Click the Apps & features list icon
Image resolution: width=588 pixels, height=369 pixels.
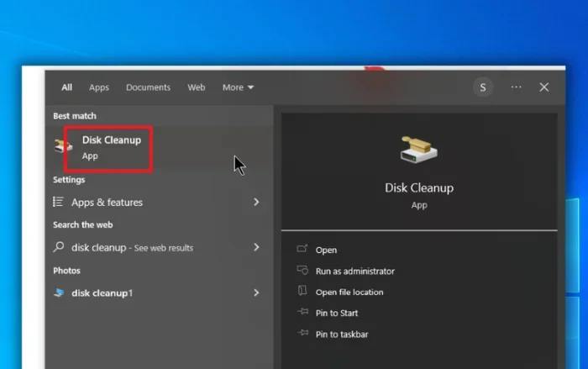tap(58, 202)
